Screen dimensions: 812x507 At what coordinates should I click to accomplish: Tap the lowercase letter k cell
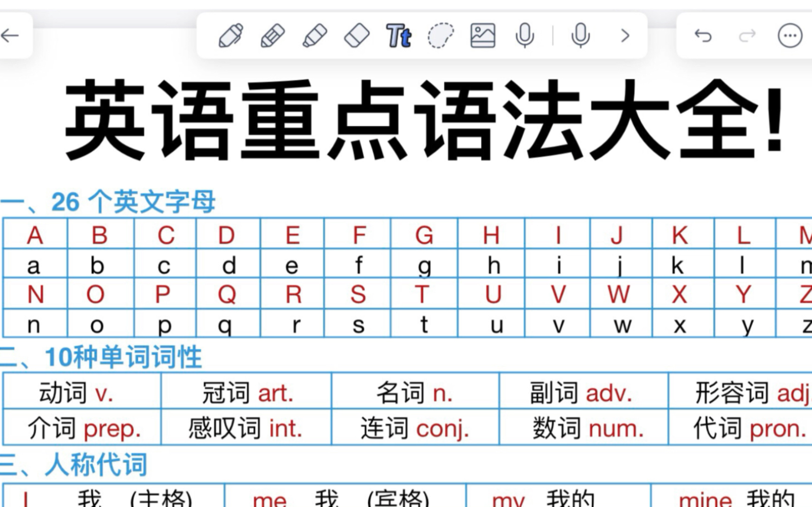click(x=683, y=264)
